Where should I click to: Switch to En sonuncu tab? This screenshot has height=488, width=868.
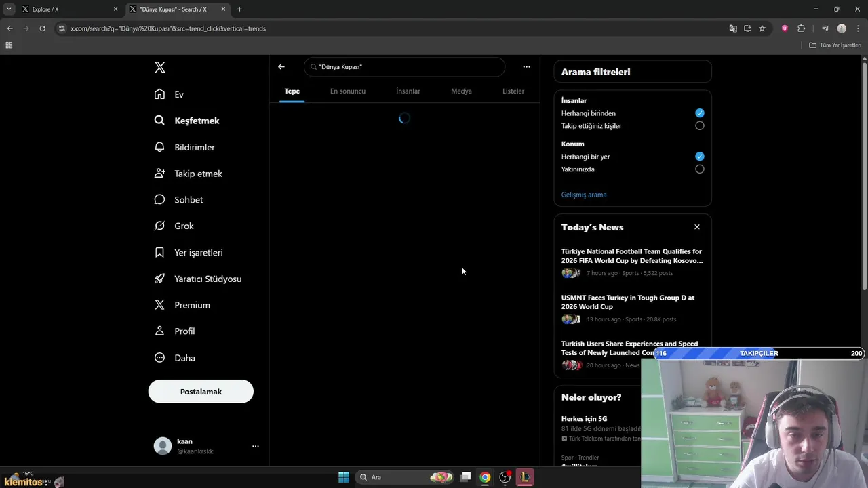coord(348,91)
